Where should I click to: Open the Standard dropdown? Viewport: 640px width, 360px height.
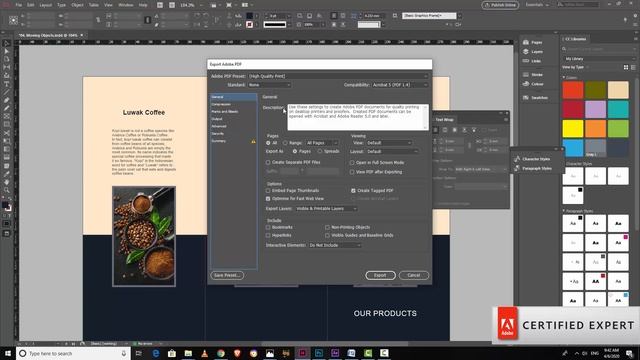269,85
